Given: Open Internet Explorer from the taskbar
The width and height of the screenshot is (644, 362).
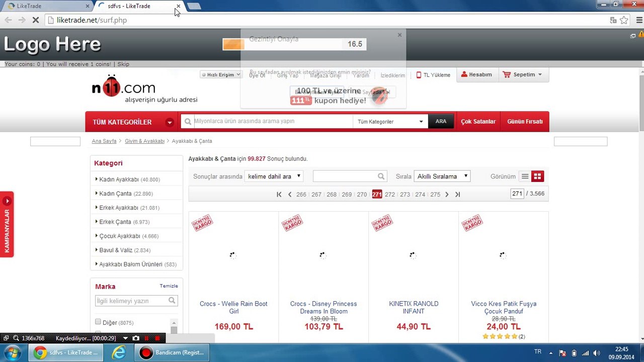Looking at the screenshot, I should click(119, 352).
